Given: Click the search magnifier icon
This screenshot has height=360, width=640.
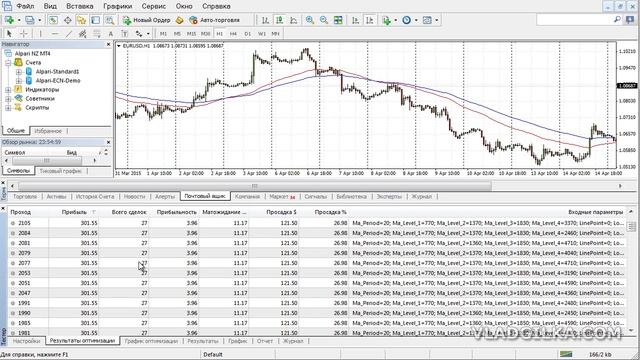Looking at the screenshot, I should click(x=617, y=20).
